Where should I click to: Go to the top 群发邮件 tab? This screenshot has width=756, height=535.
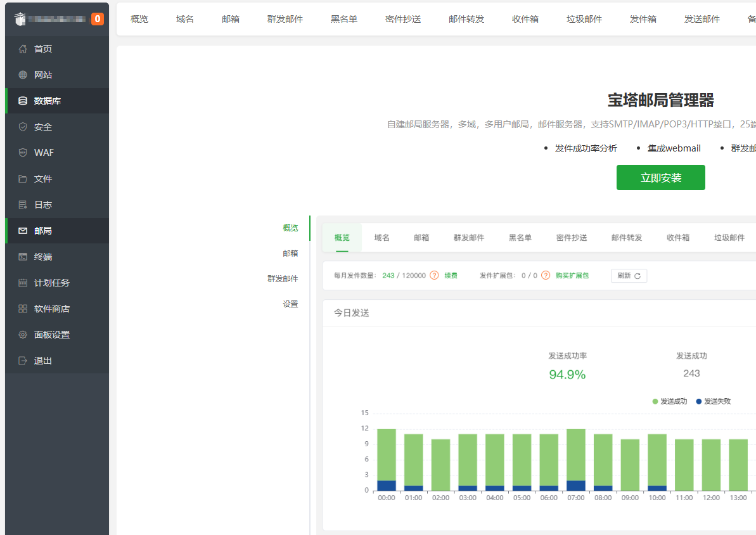[285, 19]
